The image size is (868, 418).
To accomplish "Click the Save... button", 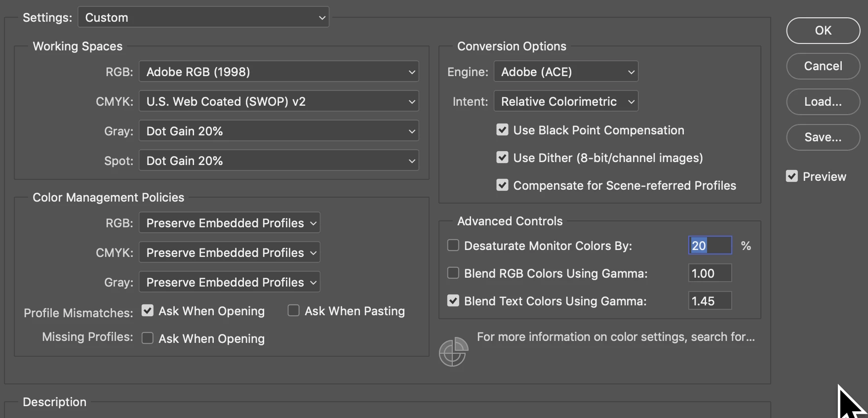I will (823, 137).
